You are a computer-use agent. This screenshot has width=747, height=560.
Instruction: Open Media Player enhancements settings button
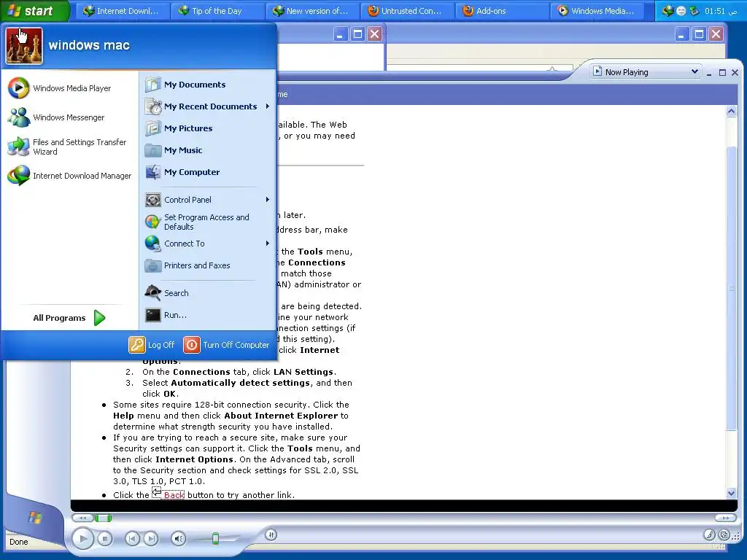(271, 534)
